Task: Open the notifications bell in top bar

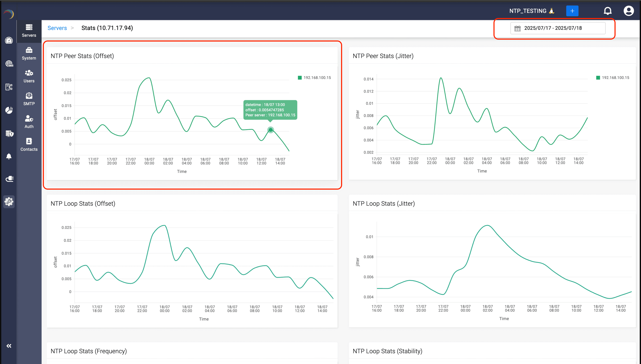Action: click(608, 11)
